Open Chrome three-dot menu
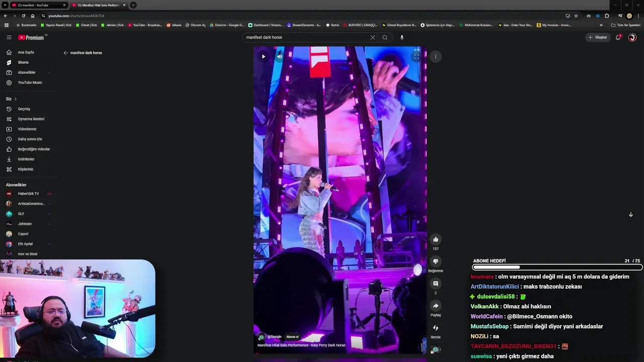Viewport: 644px width, 362px height. pyautogui.click(x=638, y=16)
